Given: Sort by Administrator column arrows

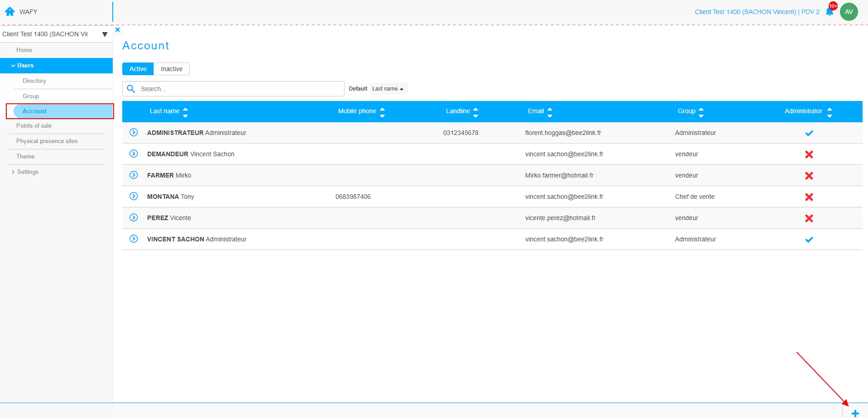Looking at the screenshot, I should (x=830, y=112).
